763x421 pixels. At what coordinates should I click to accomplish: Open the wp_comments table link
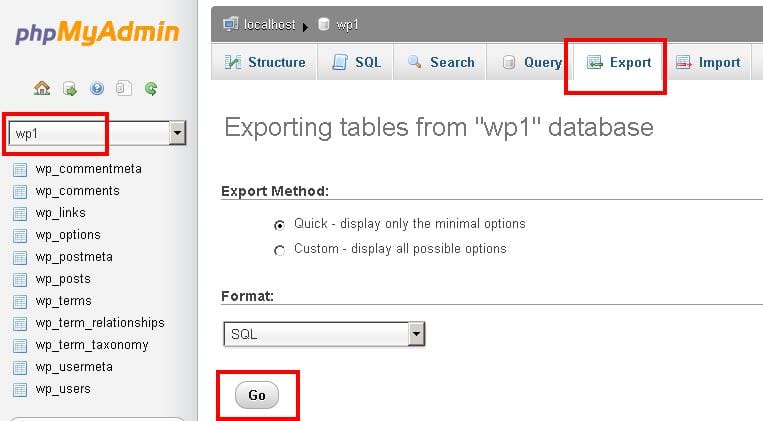point(77,191)
